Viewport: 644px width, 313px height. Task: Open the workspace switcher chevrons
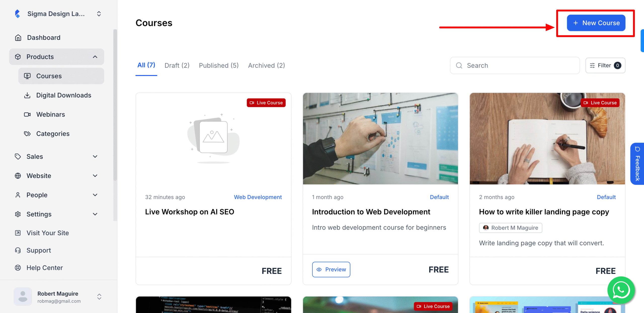pyautogui.click(x=99, y=14)
